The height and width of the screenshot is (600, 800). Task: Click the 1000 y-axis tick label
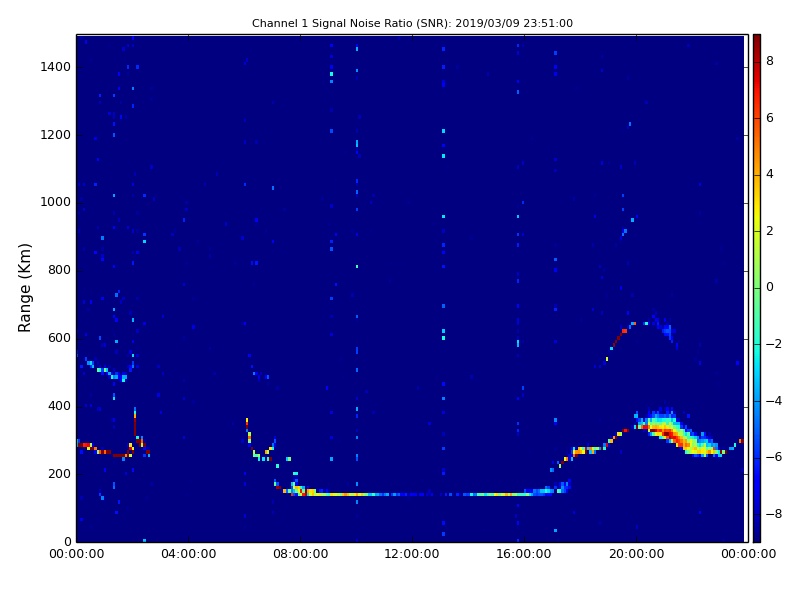[55, 202]
